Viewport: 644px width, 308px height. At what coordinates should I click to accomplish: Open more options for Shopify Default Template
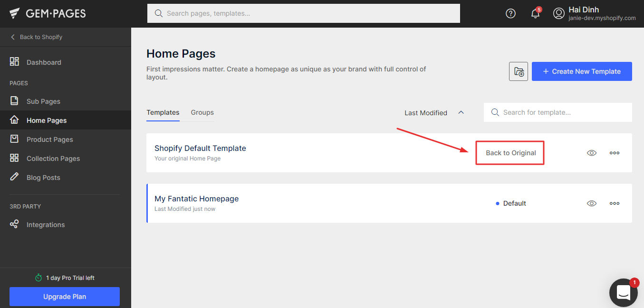pyautogui.click(x=615, y=153)
